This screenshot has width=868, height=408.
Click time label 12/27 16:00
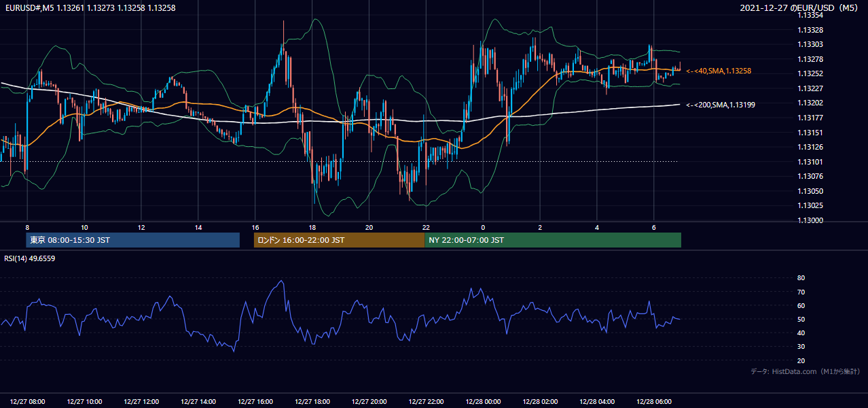[255, 401]
